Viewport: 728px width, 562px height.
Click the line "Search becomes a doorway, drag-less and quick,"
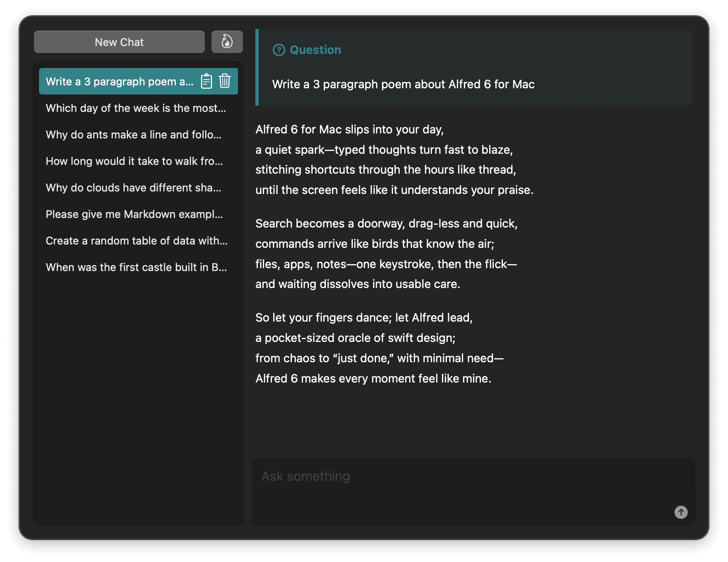(x=387, y=224)
